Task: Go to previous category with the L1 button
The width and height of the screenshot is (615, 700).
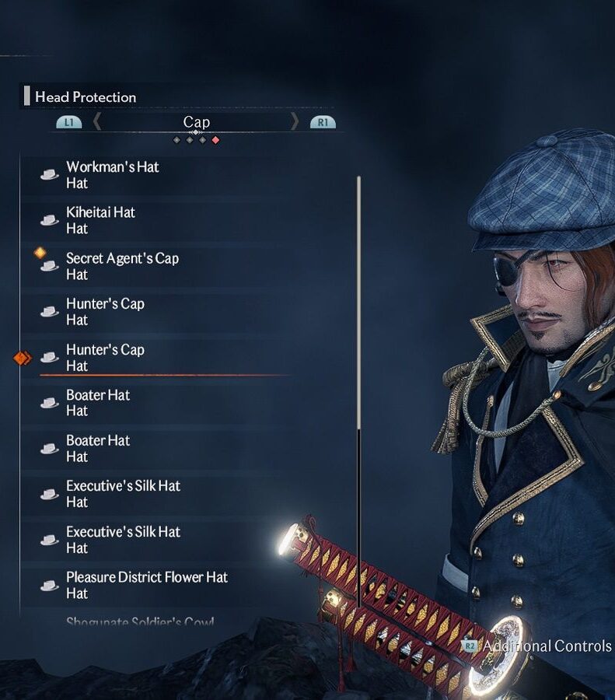Action: coord(69,122)
